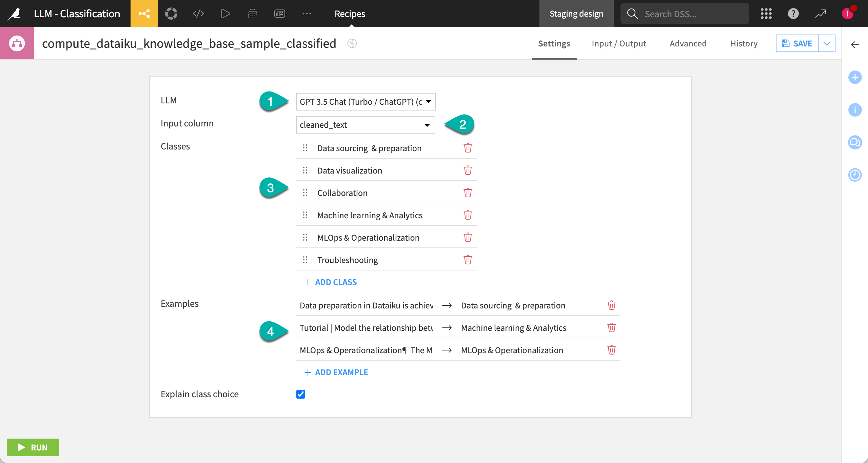Delete the MLOps & Operationalization class
This screenshot has width=868, height=463.
[x=468, y=238]
